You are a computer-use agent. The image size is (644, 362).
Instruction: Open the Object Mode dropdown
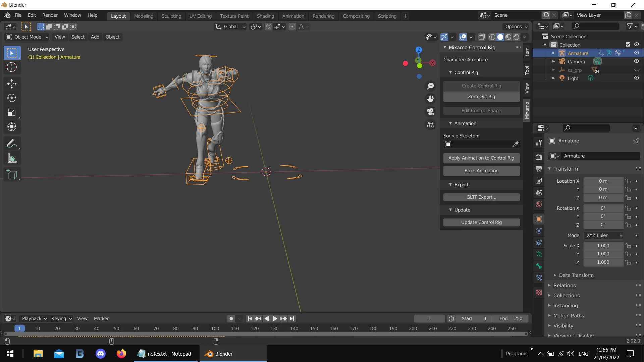click(28, 37)
